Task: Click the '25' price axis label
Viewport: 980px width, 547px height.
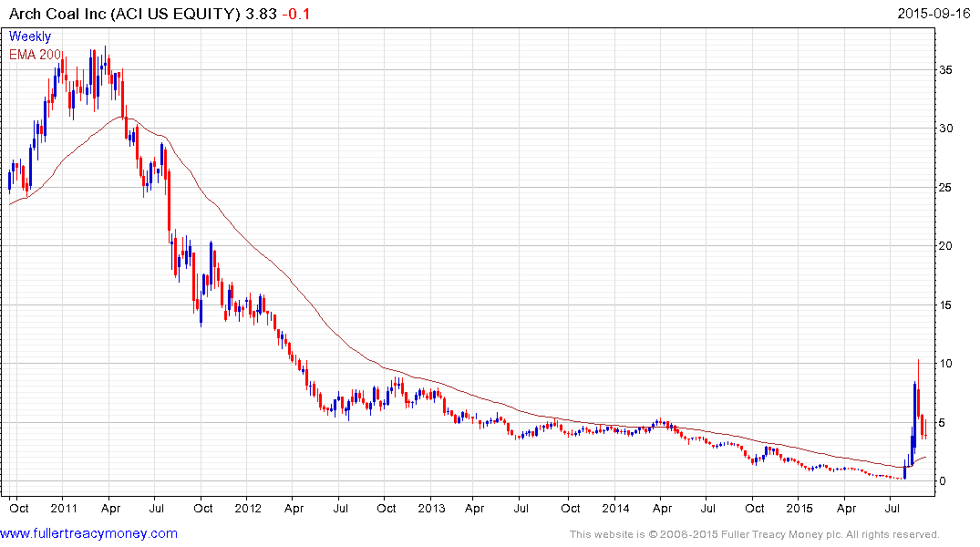Action: [945, 188]
